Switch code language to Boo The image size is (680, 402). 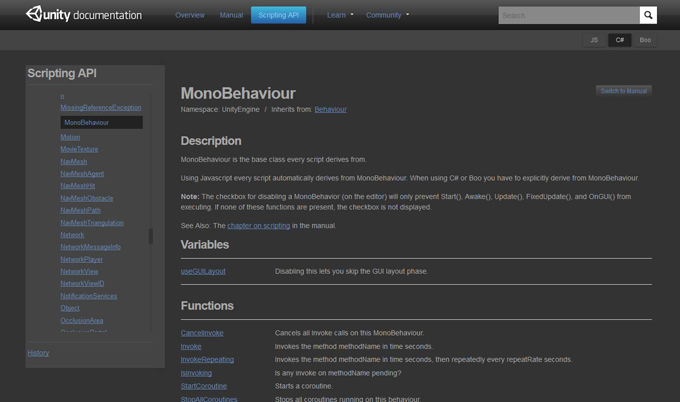click(x=645, y=40)
